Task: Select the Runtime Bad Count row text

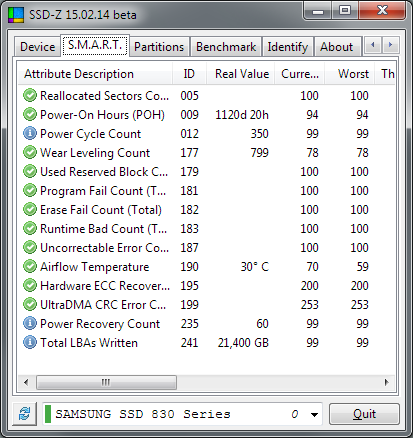Action: click(x=103, y=229)
